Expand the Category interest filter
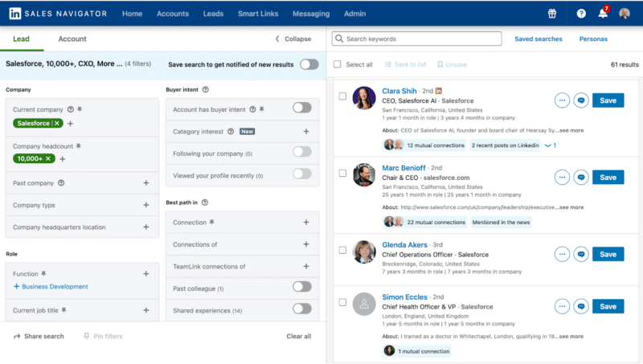643x364 pixels. [306, 132]
